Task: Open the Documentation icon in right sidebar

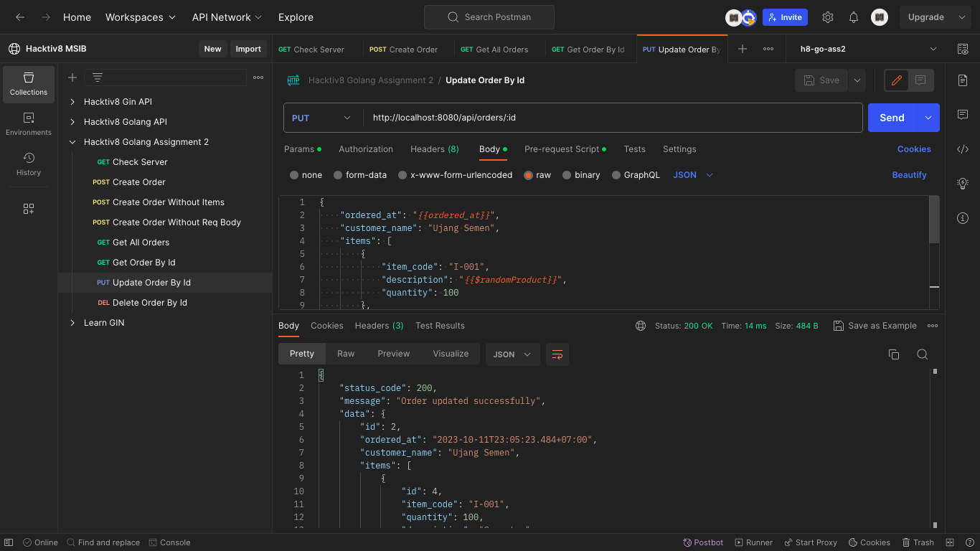Action: 963,80
